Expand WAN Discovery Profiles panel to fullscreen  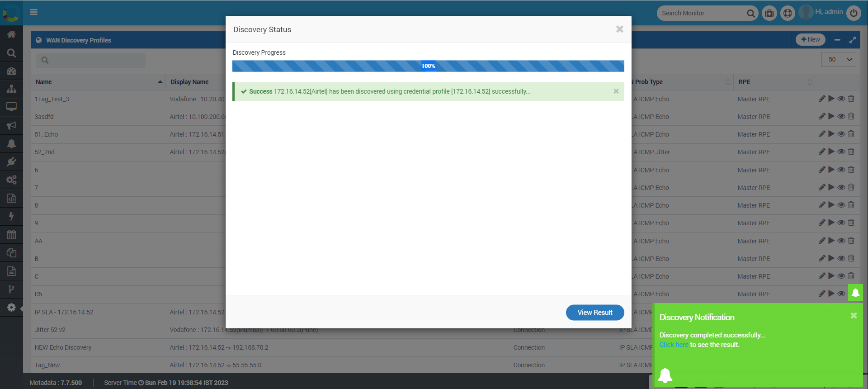853,40
